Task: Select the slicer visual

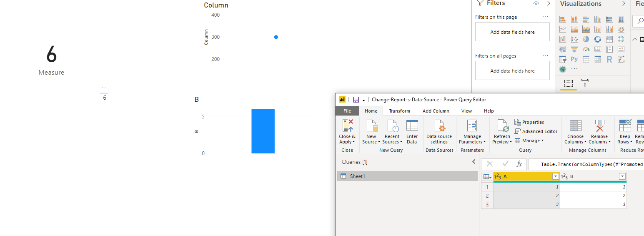Action: 563,59
